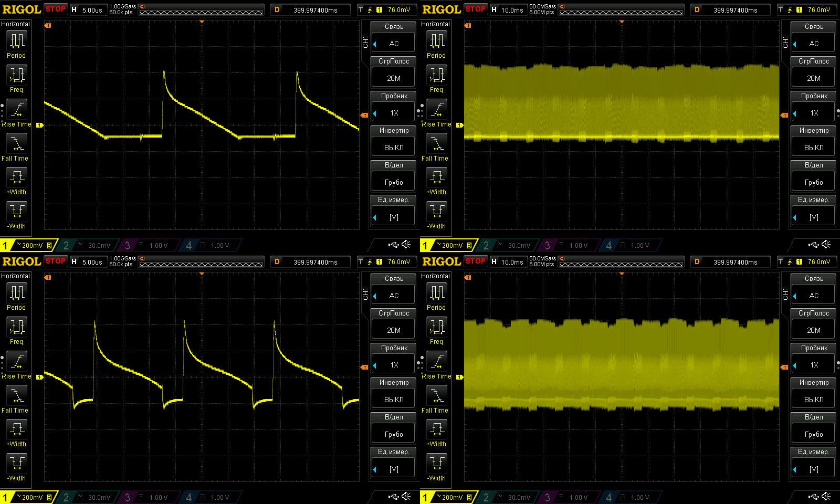This screenshot has height=504, width=840.
Task: Pick -Width measurement in bottom-left scope
Action: point(16,467)
